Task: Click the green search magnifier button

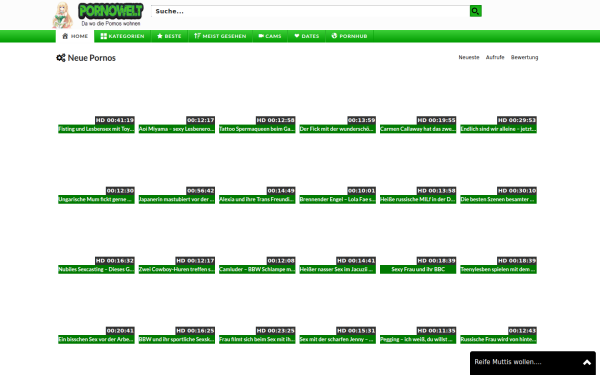Action: 475,11
